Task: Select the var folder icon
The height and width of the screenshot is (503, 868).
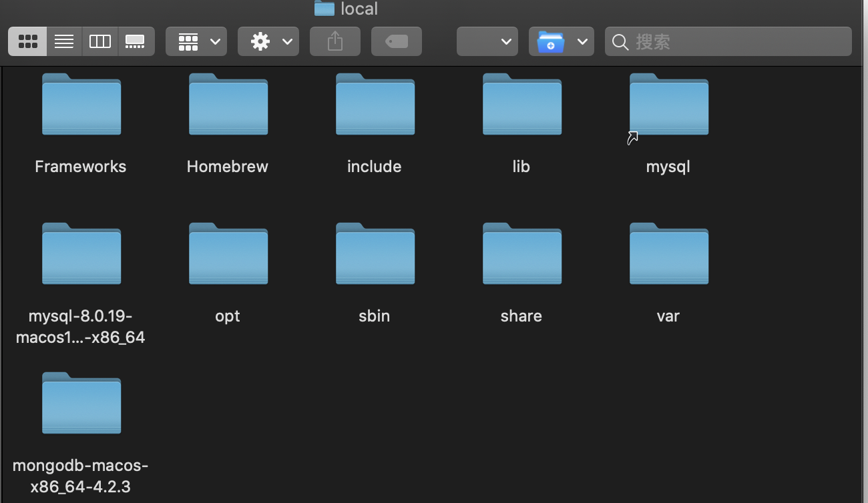Action: [669, 254]
